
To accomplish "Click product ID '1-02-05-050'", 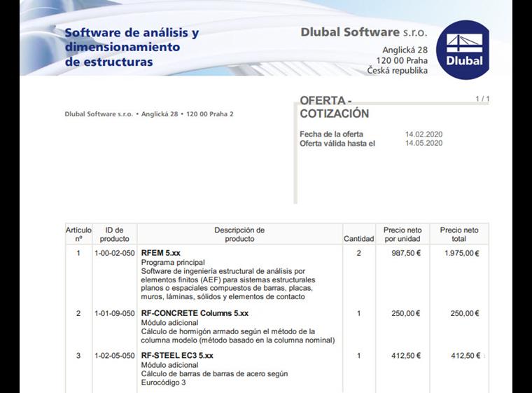I will (x=114, y=356).
